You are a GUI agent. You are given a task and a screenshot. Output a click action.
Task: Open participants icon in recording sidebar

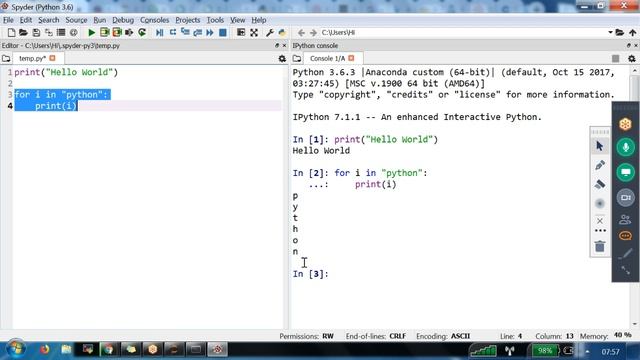625,220
